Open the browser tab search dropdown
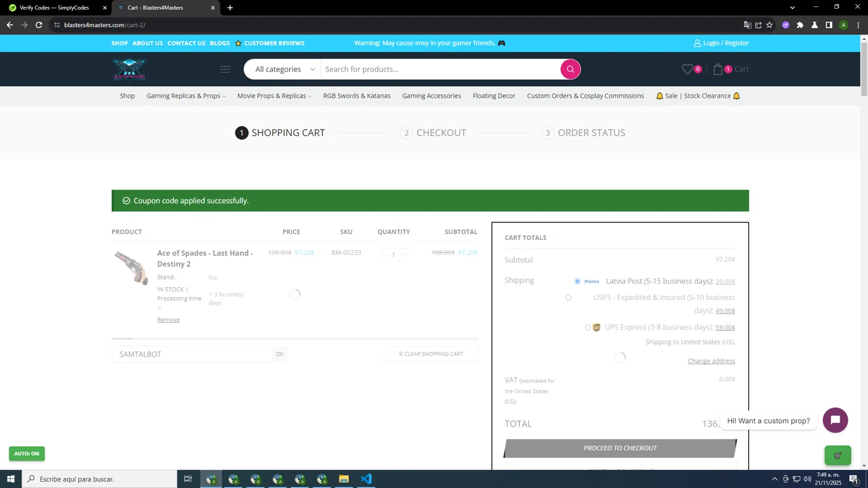 (792, 8)
